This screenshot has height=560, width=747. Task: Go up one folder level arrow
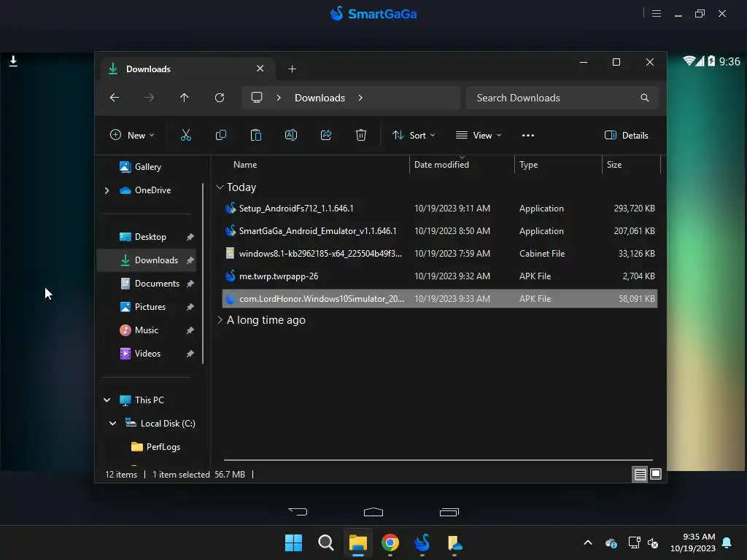point(185,98)
